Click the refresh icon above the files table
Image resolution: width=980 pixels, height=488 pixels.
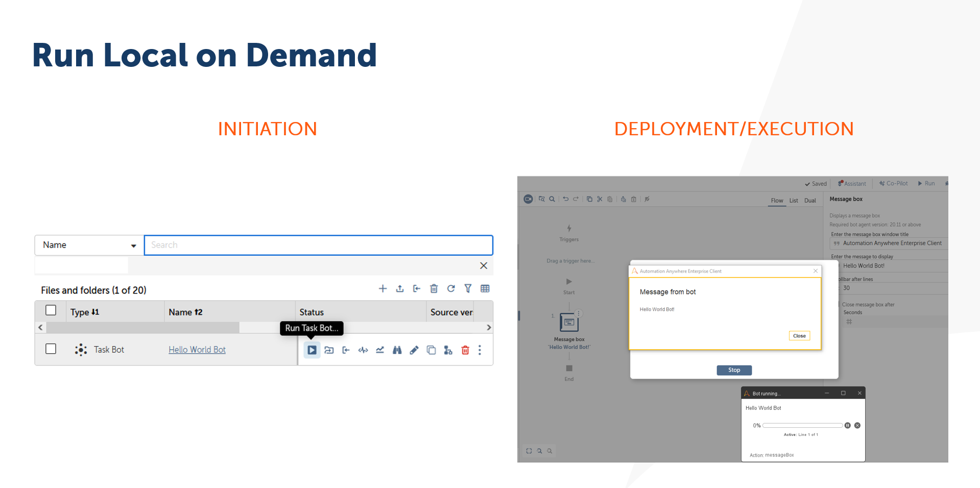[x=451, y=289]
